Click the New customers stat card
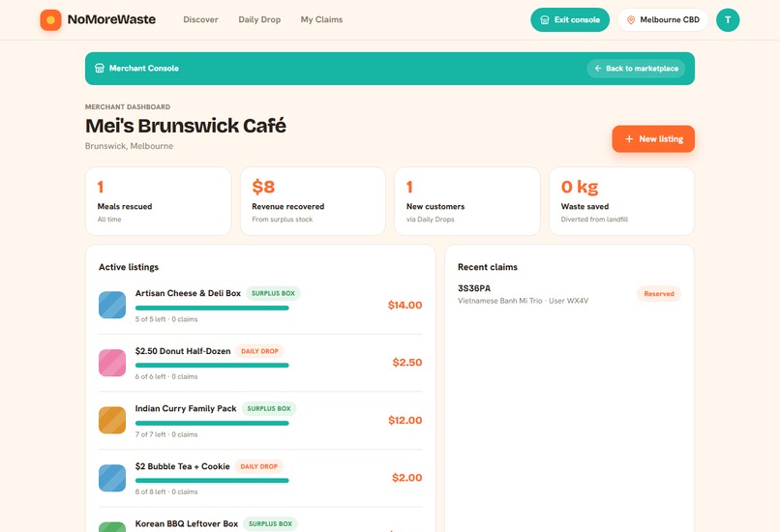 point(467,201)
